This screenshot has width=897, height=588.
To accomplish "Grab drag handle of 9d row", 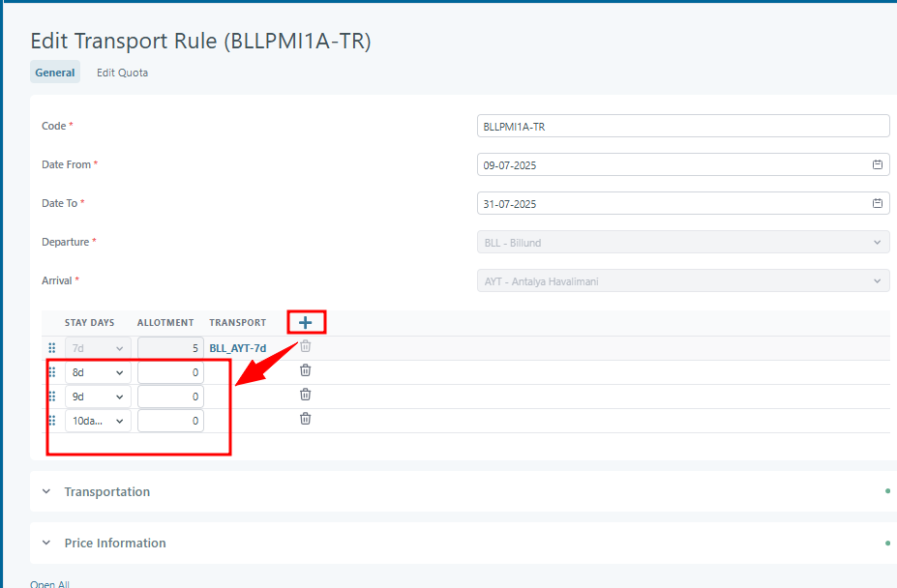I will pos(52,396).
